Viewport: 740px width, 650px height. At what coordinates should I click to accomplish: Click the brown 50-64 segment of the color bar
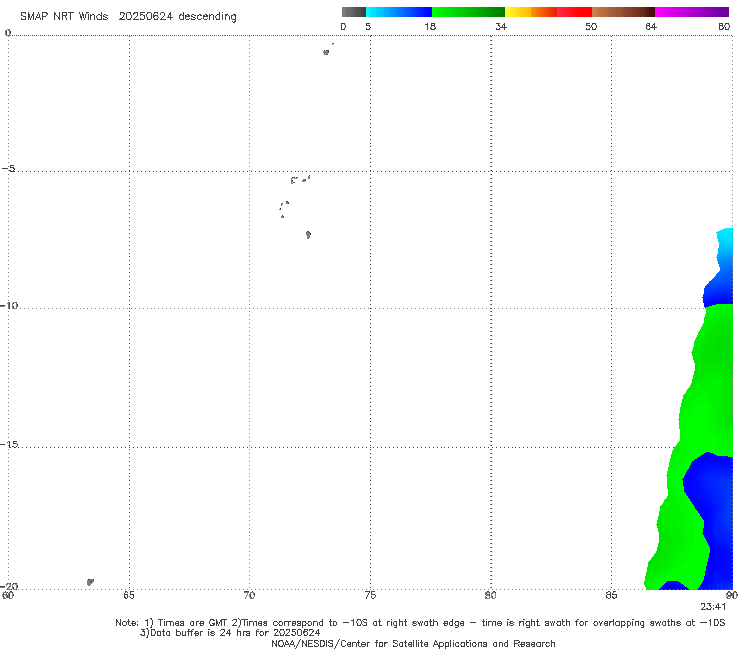[x=623, y=12]
